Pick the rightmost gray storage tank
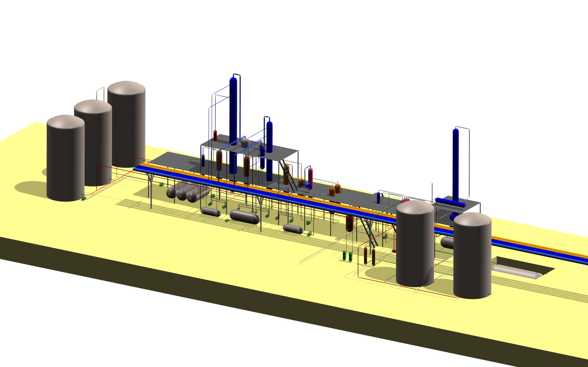 point(472,256)
